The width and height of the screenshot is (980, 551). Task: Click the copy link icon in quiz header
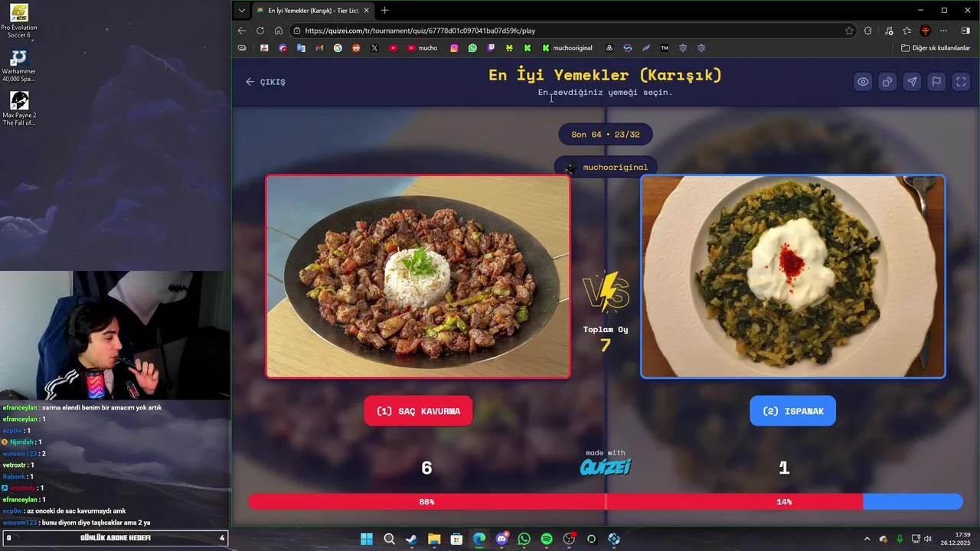tap(887, 82)
